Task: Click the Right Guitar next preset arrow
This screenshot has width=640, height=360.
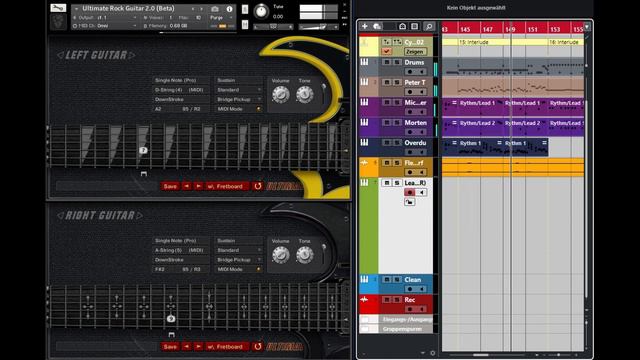Action: [x=198, y=347]
